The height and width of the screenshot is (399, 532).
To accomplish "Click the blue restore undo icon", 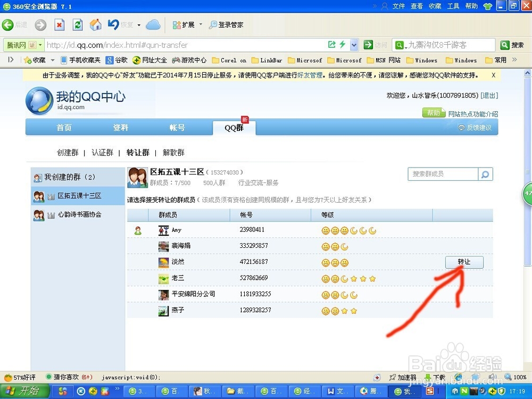I will (x=113, y=24).
